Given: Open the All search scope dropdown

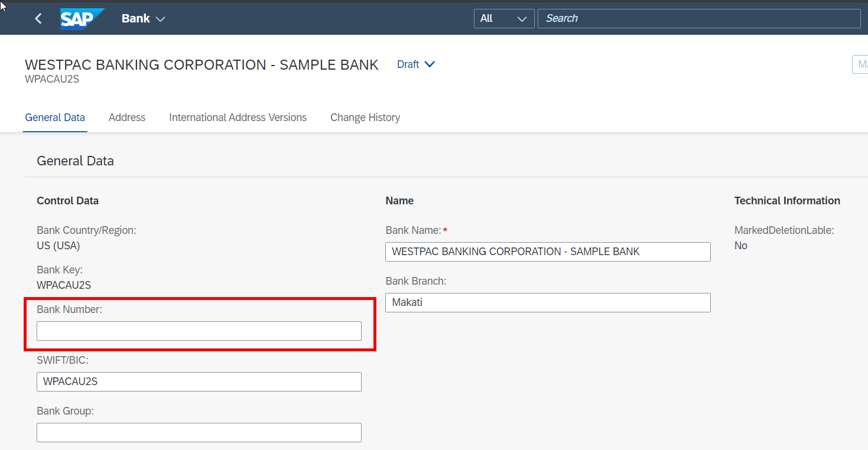Looking at the screenshot, I should [x=504, y=18].
